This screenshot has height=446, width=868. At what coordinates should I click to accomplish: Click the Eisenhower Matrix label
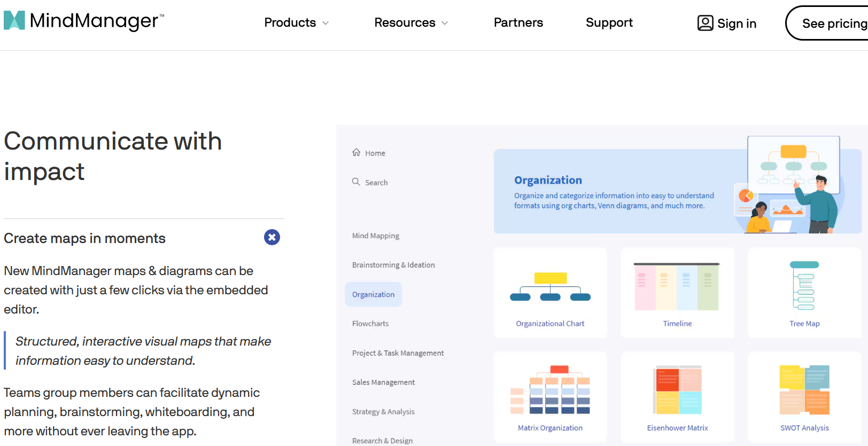[677, 428]
